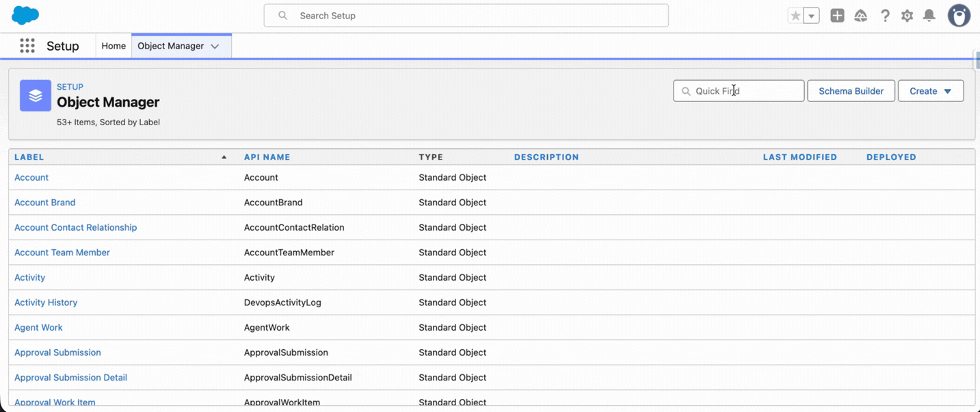Sort by the DESCRIPTION column
The image size is (980, 412).
pyautogui.click(x=546, y=157)
